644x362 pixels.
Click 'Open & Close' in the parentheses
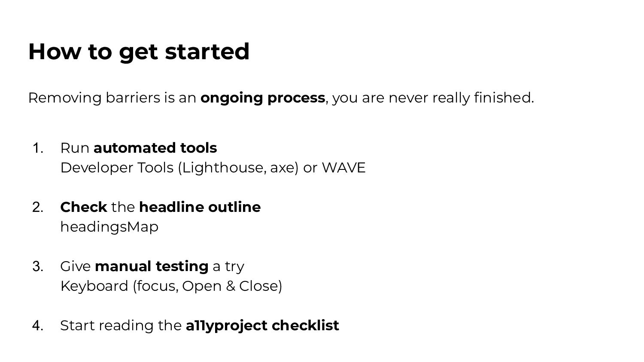(x=230, y=286)
